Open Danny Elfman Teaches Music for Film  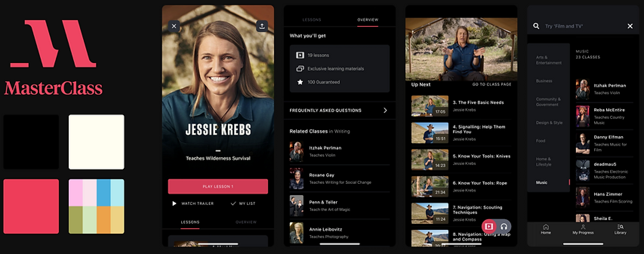(x=604, y=143)
